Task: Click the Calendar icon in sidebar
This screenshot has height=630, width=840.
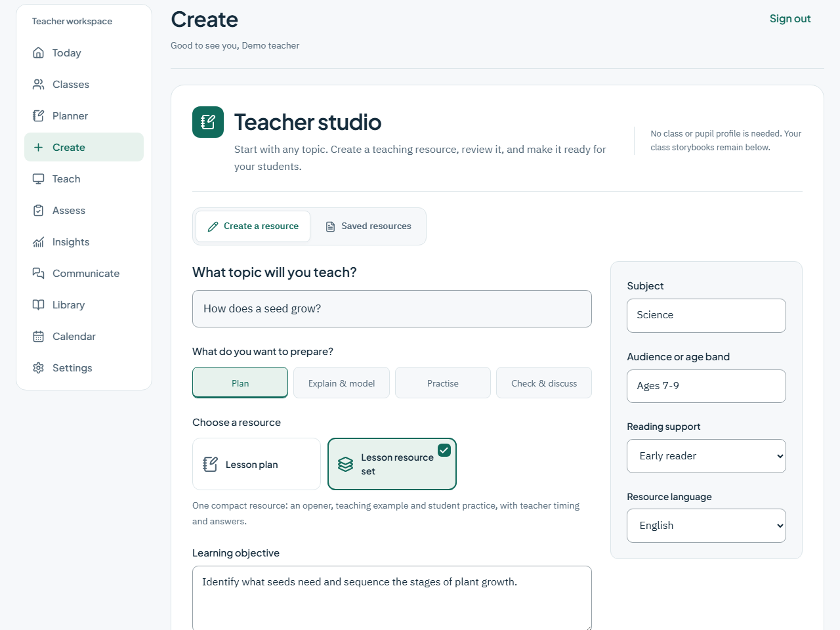Action: pos(39,337)
